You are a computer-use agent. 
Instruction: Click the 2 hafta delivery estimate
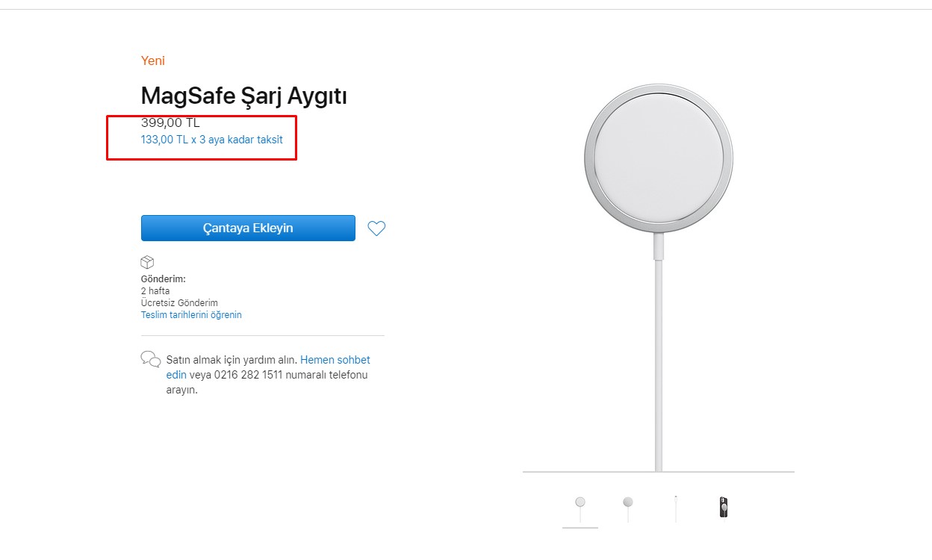[x=155, y=290]
